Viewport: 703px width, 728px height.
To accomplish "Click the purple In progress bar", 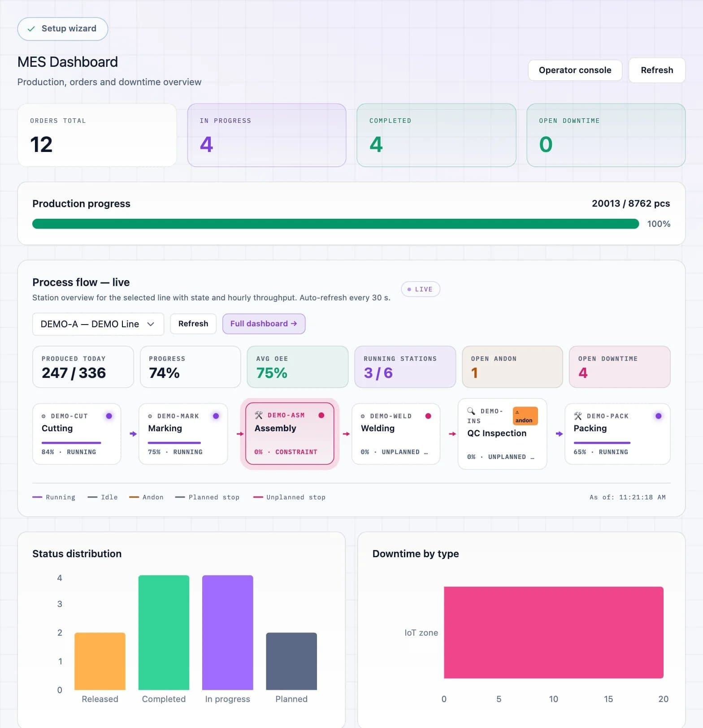I will [x=228, y=633].
